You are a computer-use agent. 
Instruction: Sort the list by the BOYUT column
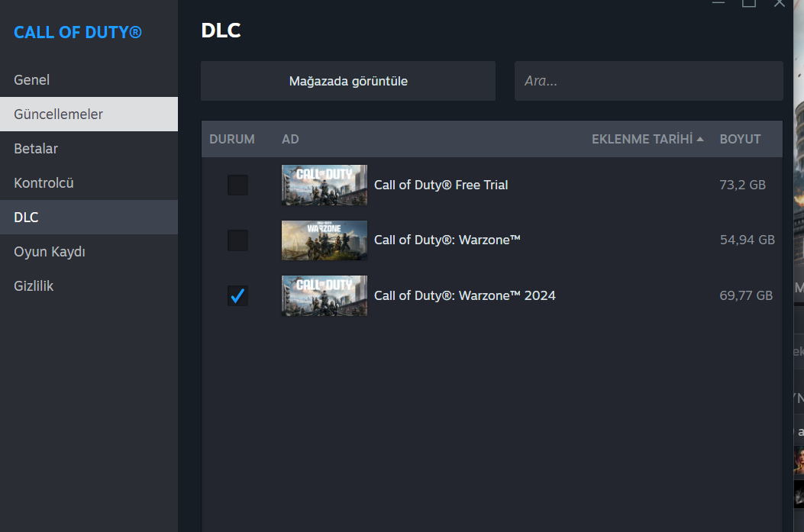click(x=740, y=140)
